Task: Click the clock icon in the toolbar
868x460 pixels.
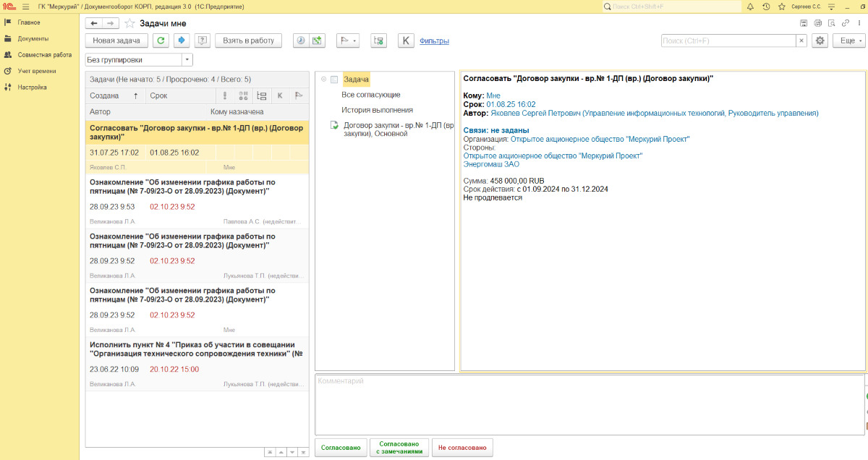Action: 300,41
